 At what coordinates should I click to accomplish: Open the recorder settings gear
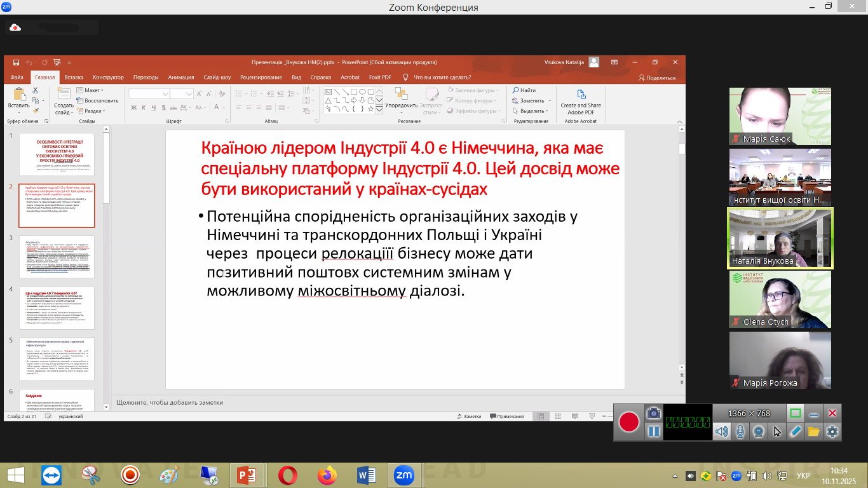(832, 432)
